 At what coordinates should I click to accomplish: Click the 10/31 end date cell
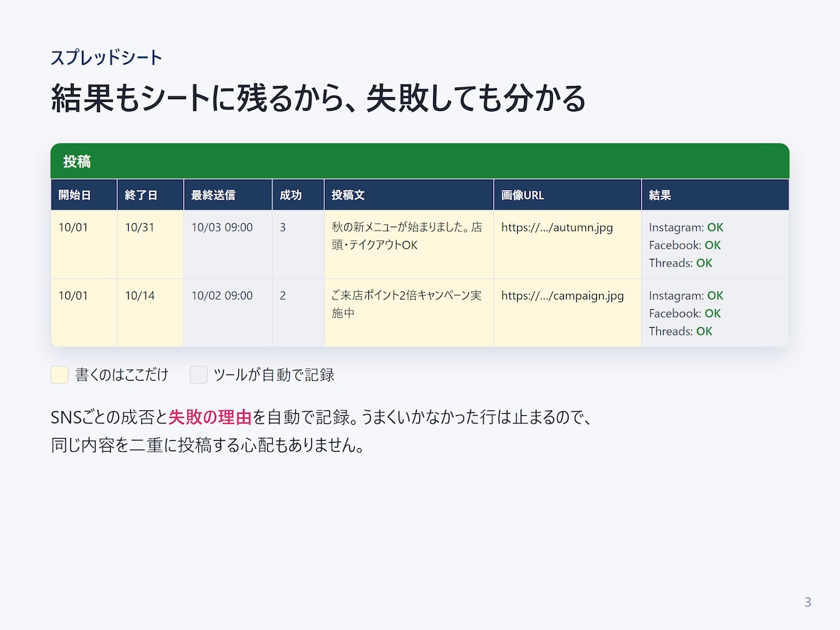[x=150, y=244]
